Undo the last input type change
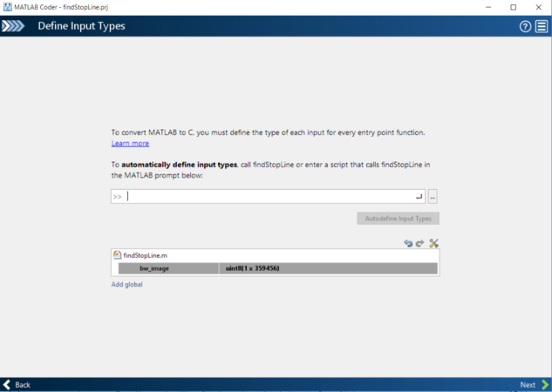Viewport: 552px width, 392px height. [x=408, y=243]
